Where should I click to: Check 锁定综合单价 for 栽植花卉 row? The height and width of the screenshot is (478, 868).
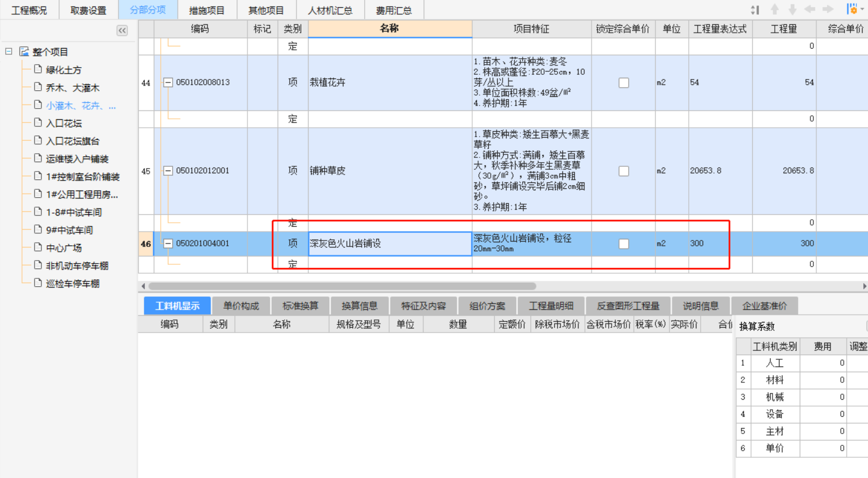pos(624,83)
